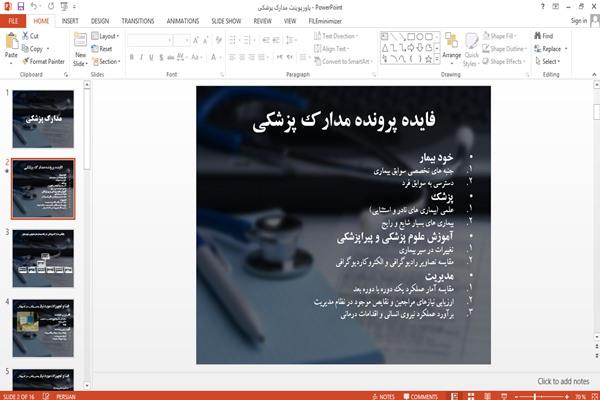Viewport: 600px width, 400px height.
Task: Collapse the ribbon
Action: (594, 75)
